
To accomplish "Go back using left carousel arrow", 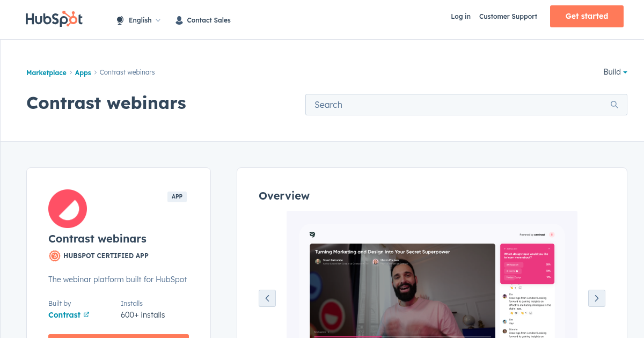I will pyautogui.click(x=267, y=298).
